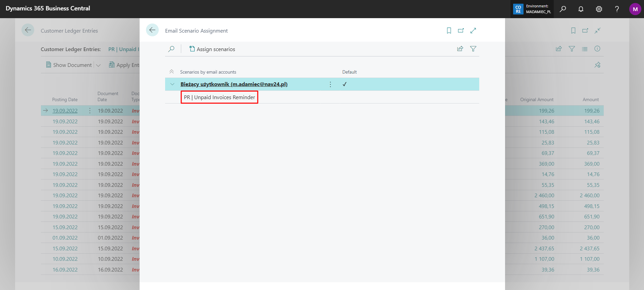Viewport: 644px width, 290px height.
Task: Open filter pane in Customer Ledger Entries
Action: 572,49
